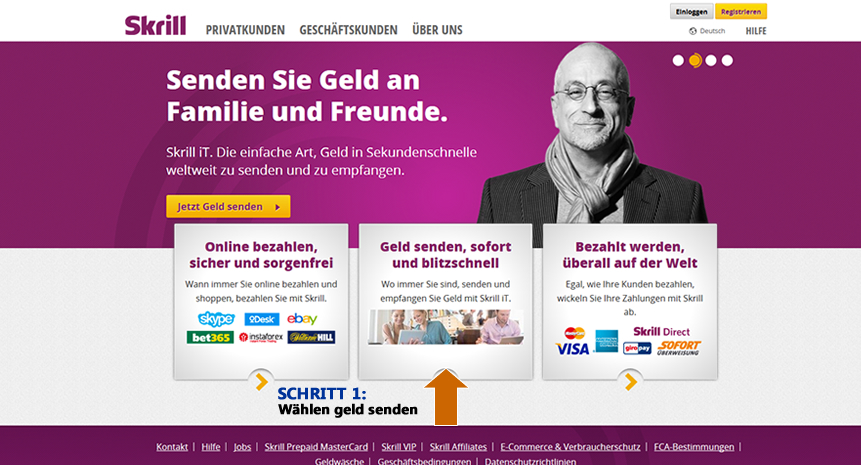Screen dimensions: 861x465
Task: Open the Privatkunden menu
Action: coord(245,30)
